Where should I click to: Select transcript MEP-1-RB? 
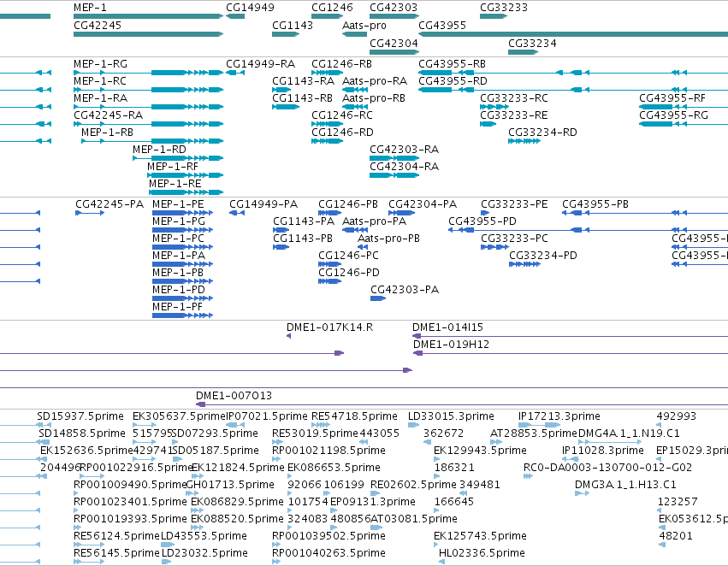click(x=152, y=141)
